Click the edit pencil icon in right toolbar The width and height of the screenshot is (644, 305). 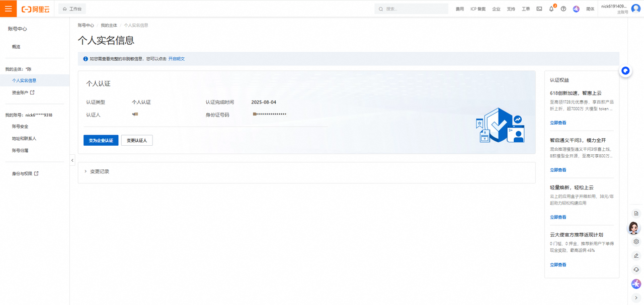636,256
